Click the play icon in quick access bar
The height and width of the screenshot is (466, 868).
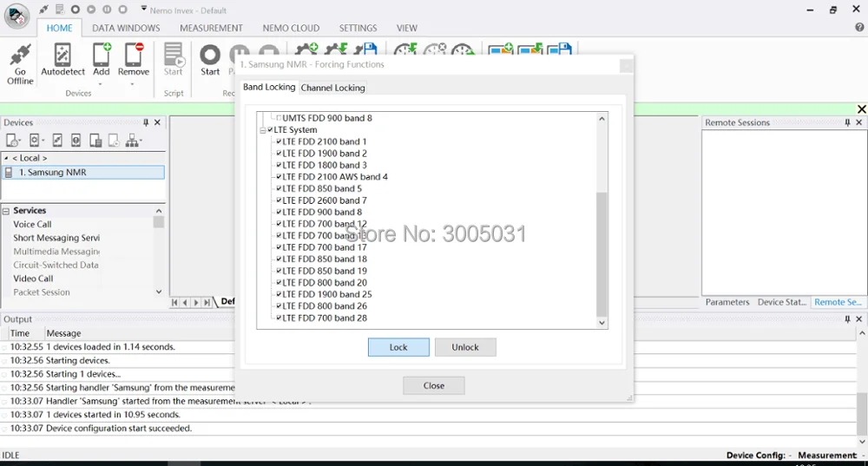(91, 10)
